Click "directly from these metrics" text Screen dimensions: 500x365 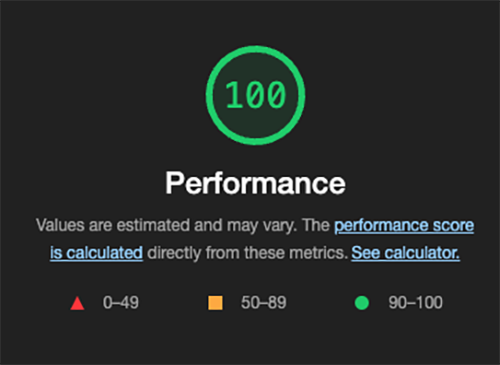[x=247, y=253]
